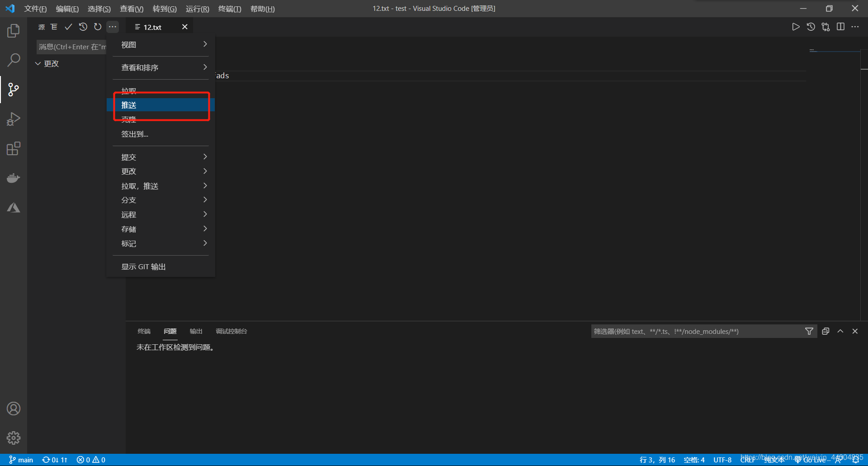Open the 转到(G) menu
Viewport: 868px width, 466px height.
click(x=165, y=9)
